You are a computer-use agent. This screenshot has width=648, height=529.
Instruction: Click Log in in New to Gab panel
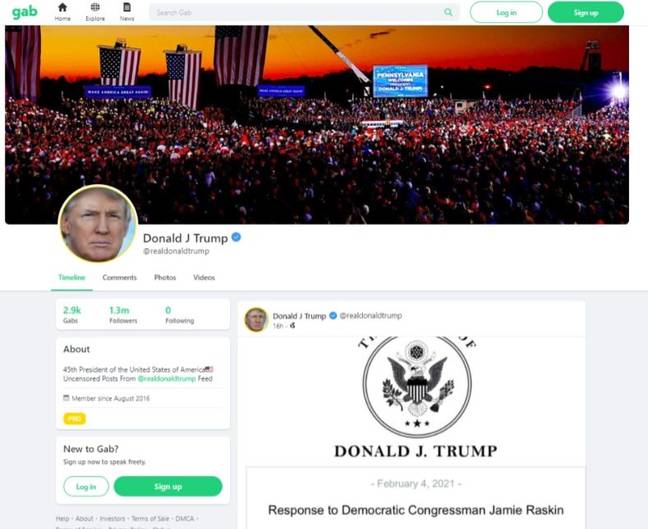pyautogui.click(x=86, y=486)
